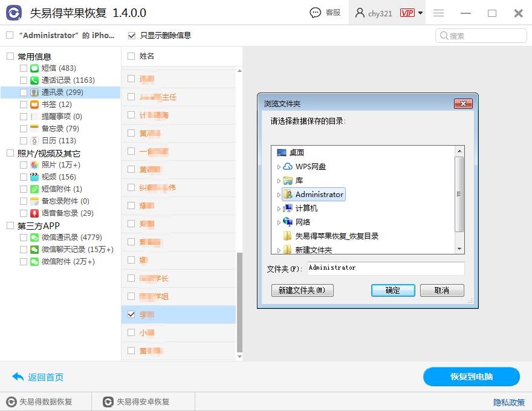Click the WeChat contacts icon (微信通讯录)
This screenshot has width=532, height=411.
click(x=34, y=238)
